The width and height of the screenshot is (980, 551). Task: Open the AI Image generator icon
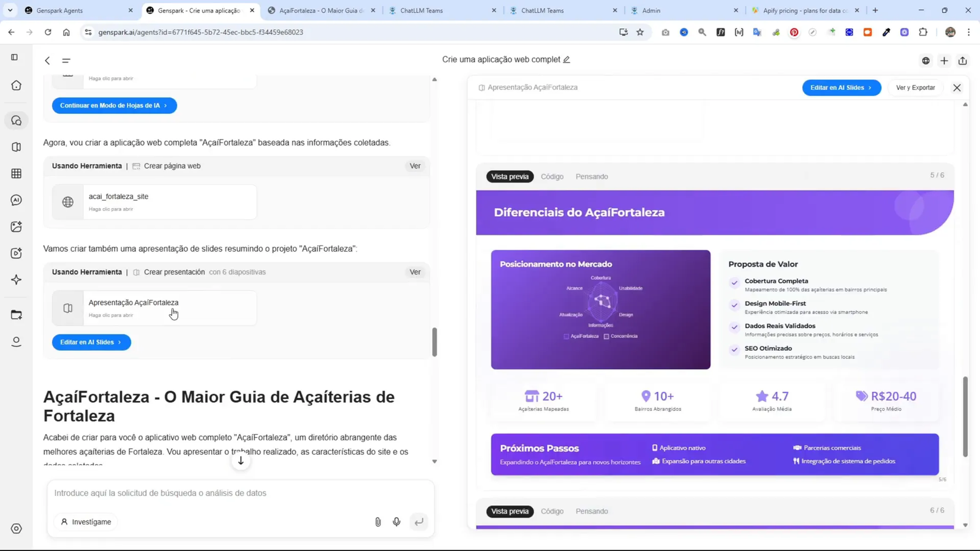(16, 226)
